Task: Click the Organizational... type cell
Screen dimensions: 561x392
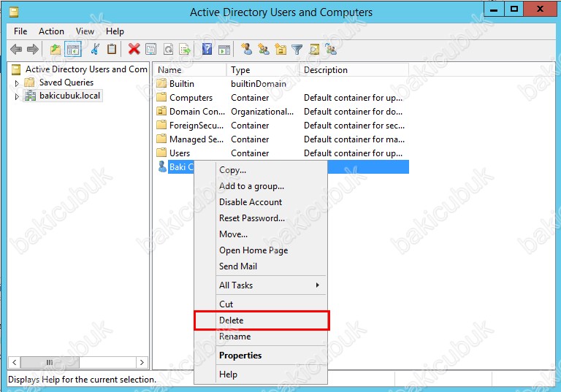Action: 262,112
